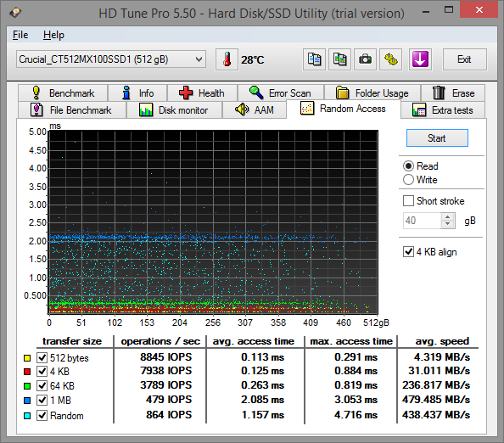Click the thermometer temperature icon

227,59
